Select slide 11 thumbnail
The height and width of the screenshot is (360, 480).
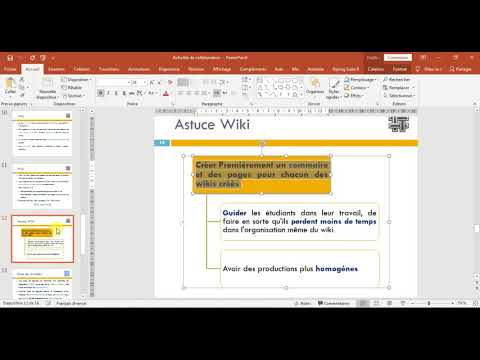(42, 186)
